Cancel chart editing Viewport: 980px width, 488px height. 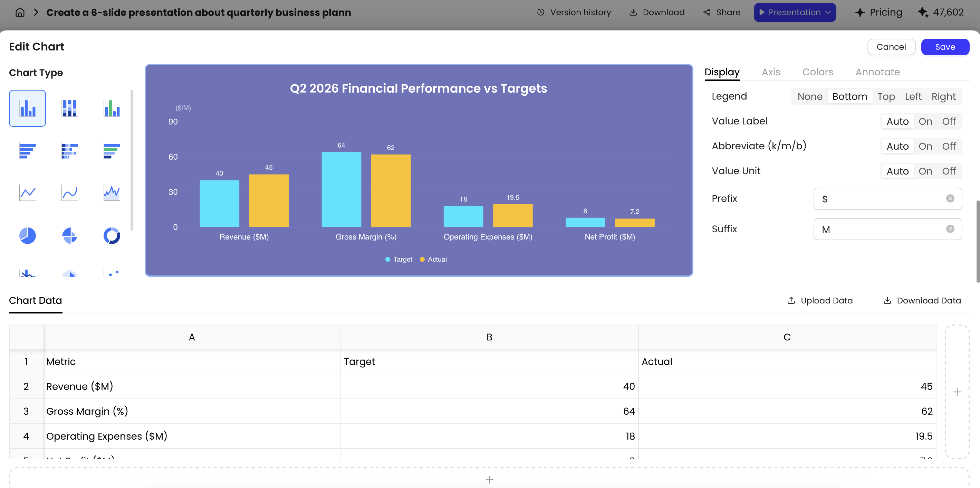[891, 47]
